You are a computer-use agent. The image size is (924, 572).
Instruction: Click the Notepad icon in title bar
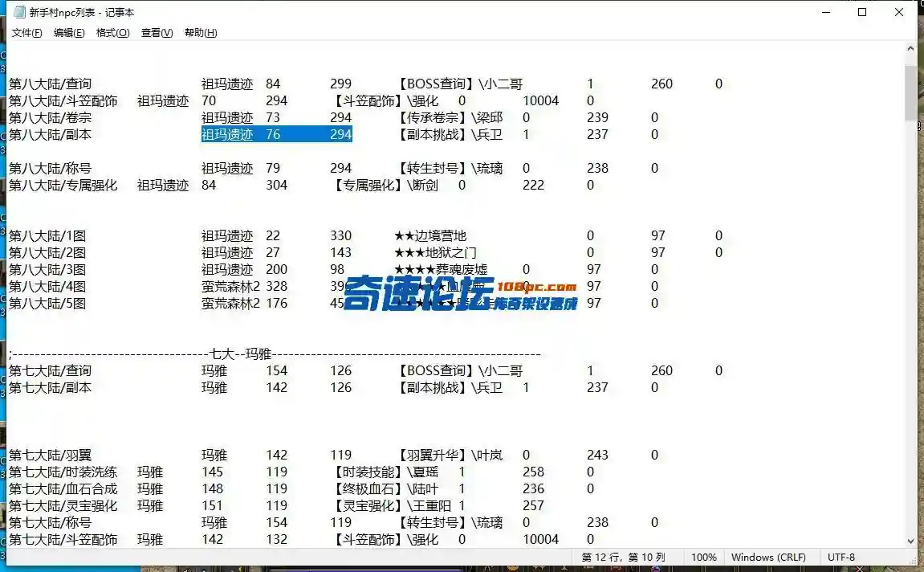click(x=19, y=12)
